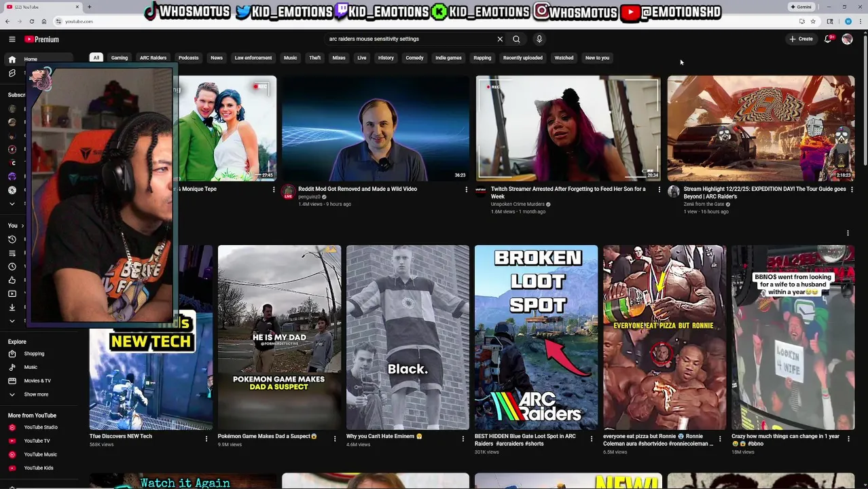Open History from the sidebar icon

click(x=12, y=239)
